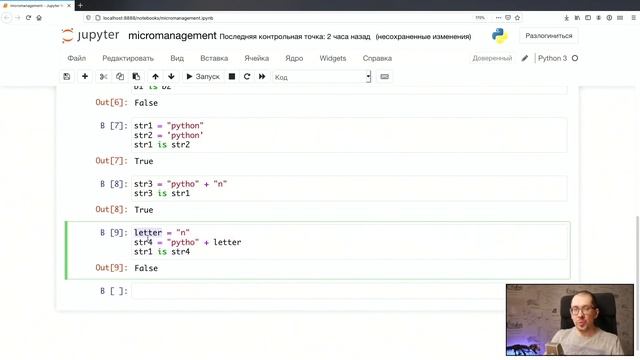Open the page actions three-dot menu
Image resolution: width=640 pixels, height=360 pixels.
point(498,18)
